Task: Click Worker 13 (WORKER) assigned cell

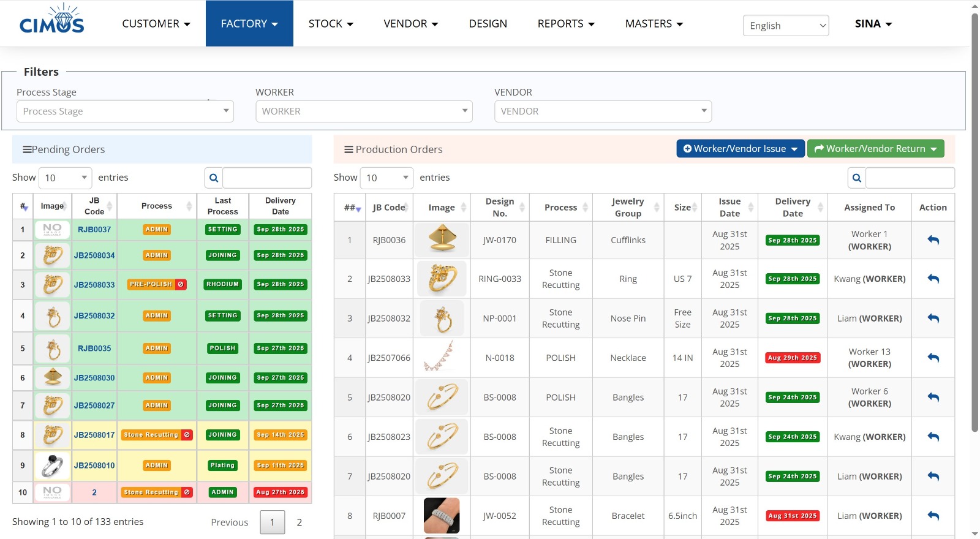Action: coord(870,358)
